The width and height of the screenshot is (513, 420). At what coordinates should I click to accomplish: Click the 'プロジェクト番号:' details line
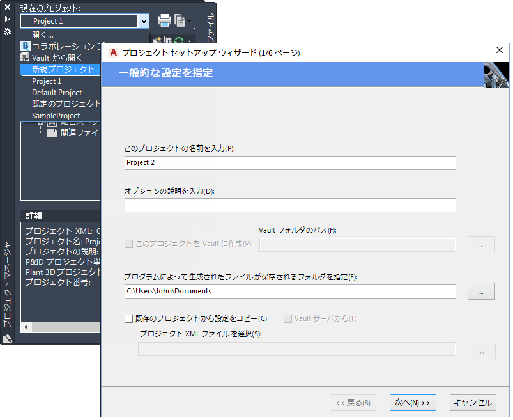58,282
